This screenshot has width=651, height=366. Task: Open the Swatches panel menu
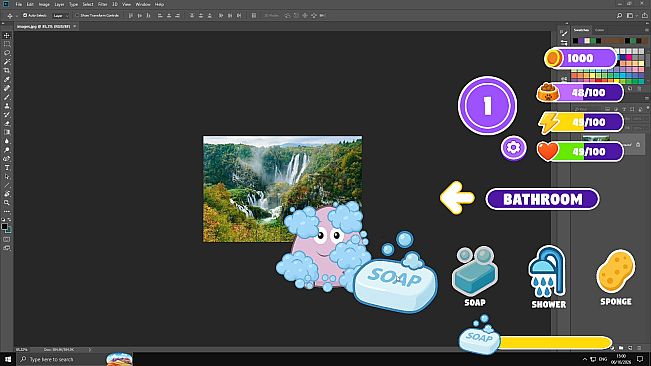click(x=647, y=30)
